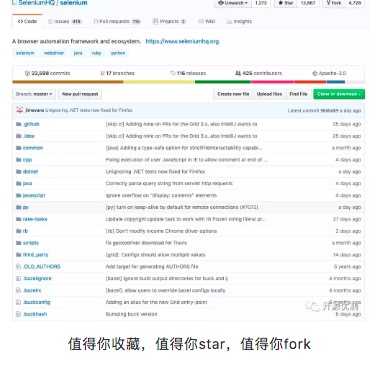
Task: Open commit message for the scripts folder
Action: [x=146, y=243]
